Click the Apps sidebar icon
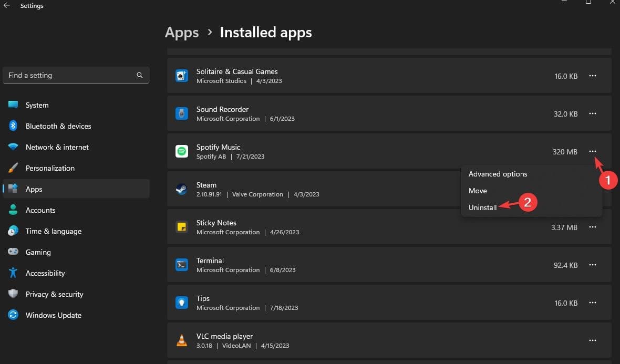Viewport: 620px width, 364px height. [13, 189]
